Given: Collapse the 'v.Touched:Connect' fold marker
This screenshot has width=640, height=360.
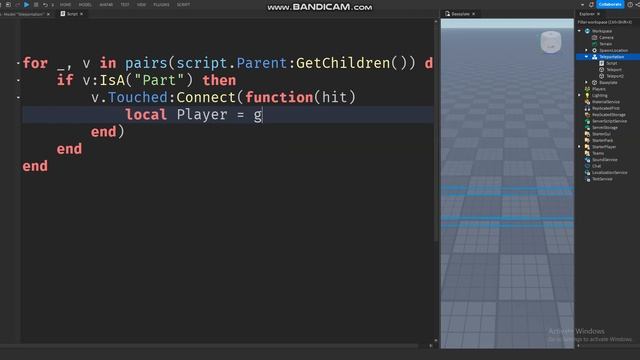Looking at the screenshot, I should click(x=18, y=98).
